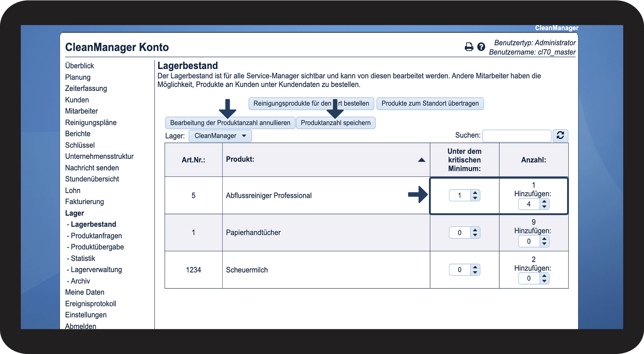Click the Suchen search input field
The width and height of the screenshot is (644, 354).
pyautogui.click(x=516, y=136)
